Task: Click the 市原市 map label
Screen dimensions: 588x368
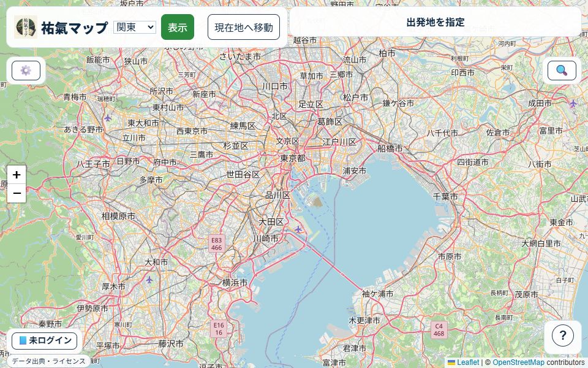Action: [450, 256]
